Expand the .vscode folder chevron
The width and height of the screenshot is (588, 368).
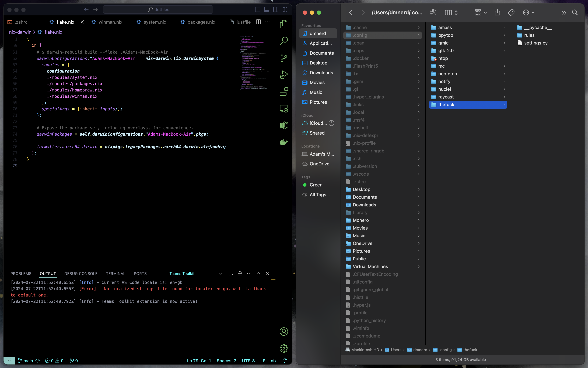click(x=419, y=174)
